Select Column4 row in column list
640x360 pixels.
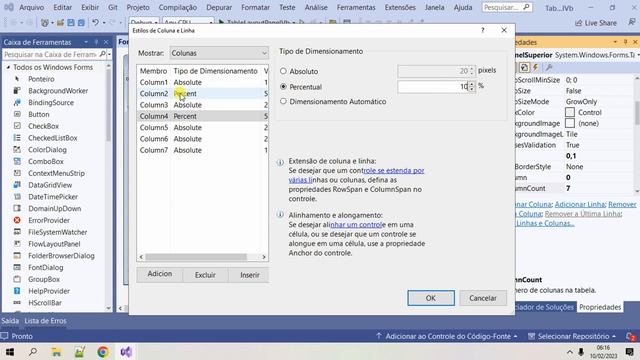point(202,116)
